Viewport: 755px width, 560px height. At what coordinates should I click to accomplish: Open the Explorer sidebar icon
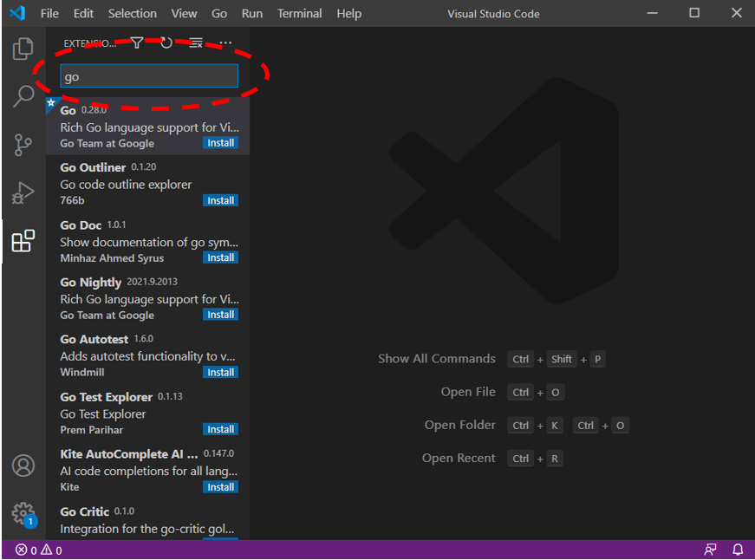[23, 49]
